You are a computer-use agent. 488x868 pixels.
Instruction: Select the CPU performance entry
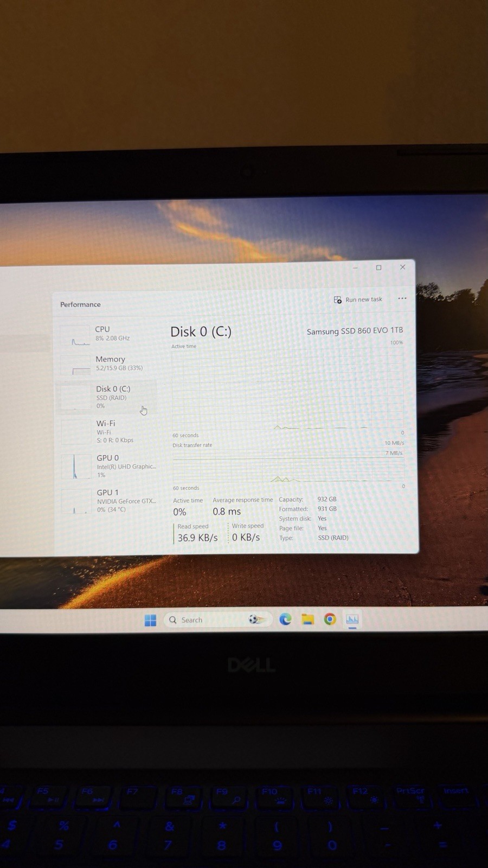[106, 334]
